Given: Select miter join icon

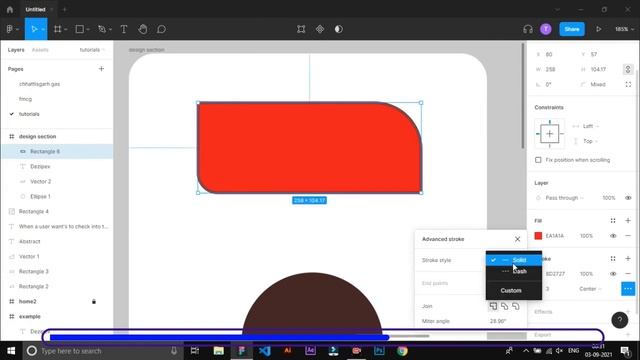Looking at the screenshot, I should tap(493, 306).
